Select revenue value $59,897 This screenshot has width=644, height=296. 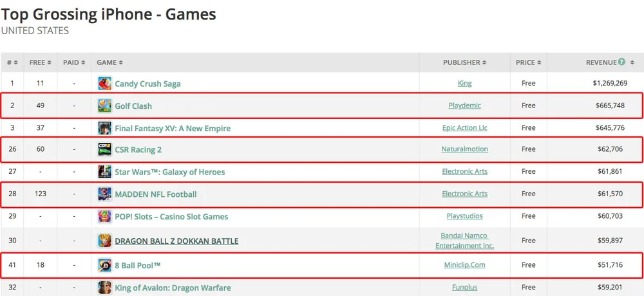click(610, 240)
